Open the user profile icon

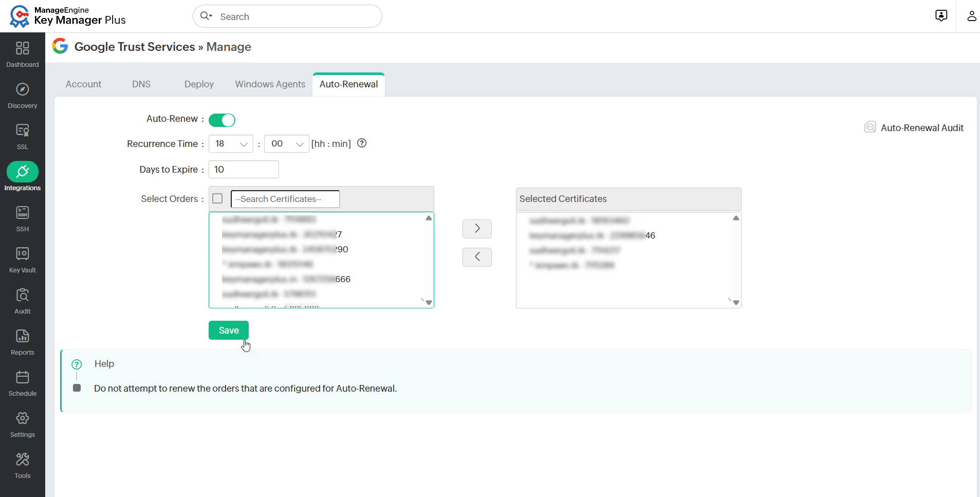971,16
